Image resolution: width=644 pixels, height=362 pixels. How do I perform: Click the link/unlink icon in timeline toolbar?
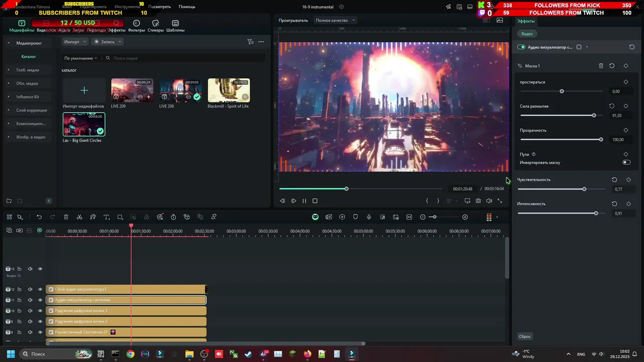[x=214, y=217]
